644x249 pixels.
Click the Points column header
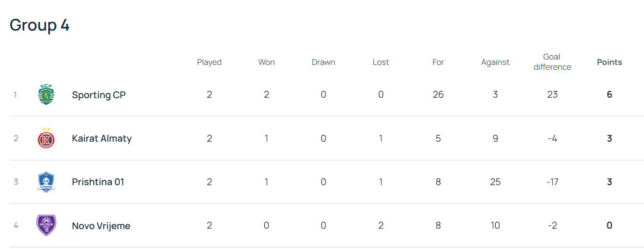tap(609, 62)
